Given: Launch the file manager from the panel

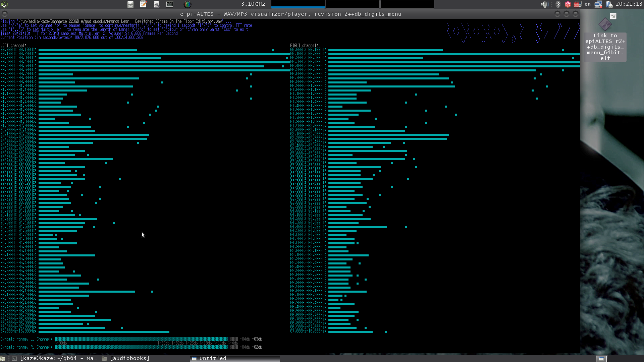Looking at the screenshot, I should coord(130,4).
